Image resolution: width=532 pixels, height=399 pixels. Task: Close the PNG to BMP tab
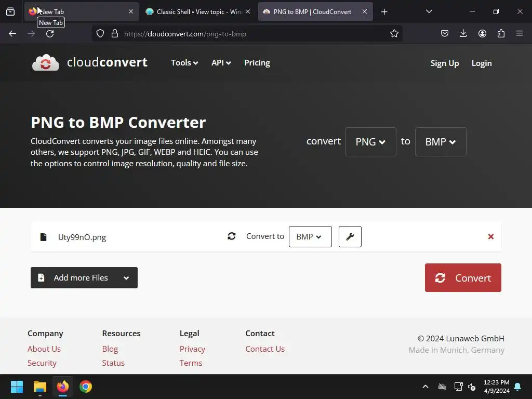364,11
